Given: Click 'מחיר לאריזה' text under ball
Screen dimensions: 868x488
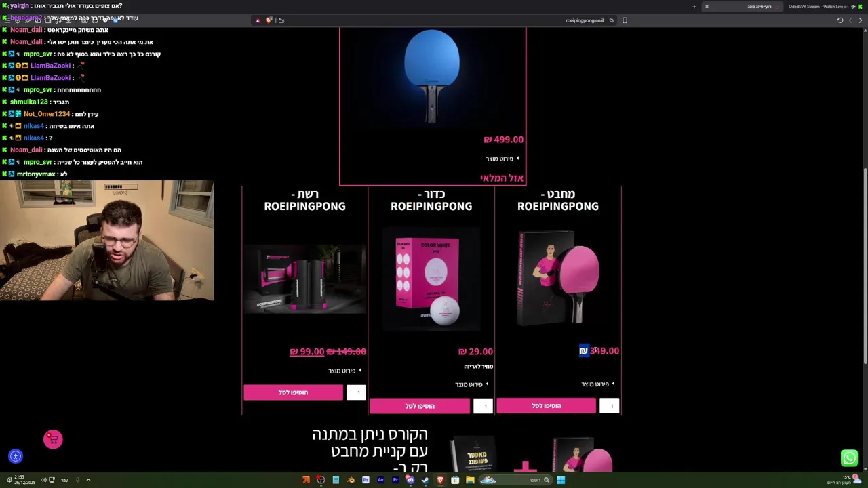Looking at the screenshot, I should coord(478,367).
